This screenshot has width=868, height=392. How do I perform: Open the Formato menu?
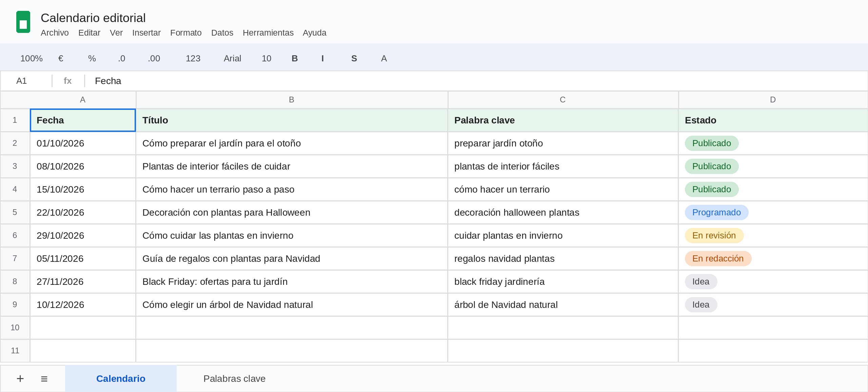pos(186,33)
